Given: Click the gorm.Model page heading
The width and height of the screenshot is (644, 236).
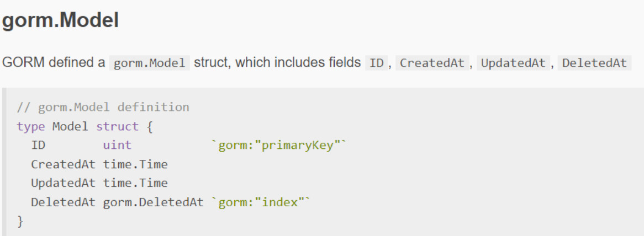Looking at the screenshot, I should (x=61, y=20).
